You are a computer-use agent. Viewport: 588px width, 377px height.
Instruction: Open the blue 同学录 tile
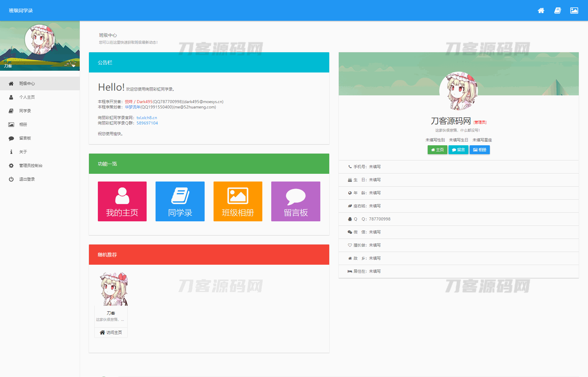click(180, 201)
